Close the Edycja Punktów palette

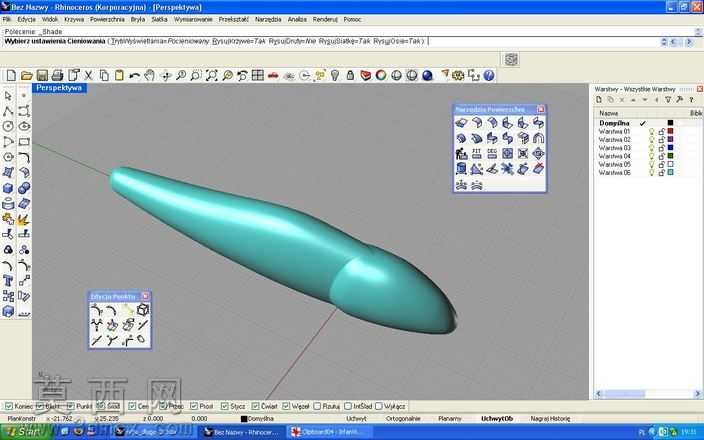point(145,296)
